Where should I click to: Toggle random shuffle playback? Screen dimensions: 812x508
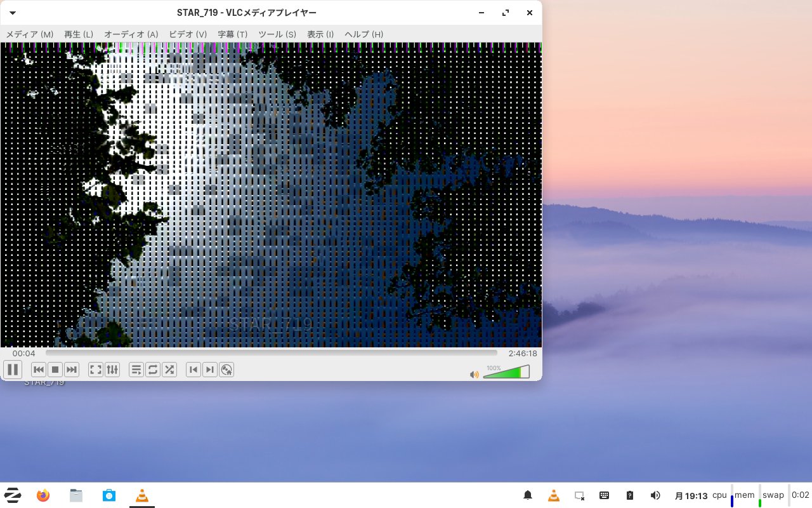point(169,370)
